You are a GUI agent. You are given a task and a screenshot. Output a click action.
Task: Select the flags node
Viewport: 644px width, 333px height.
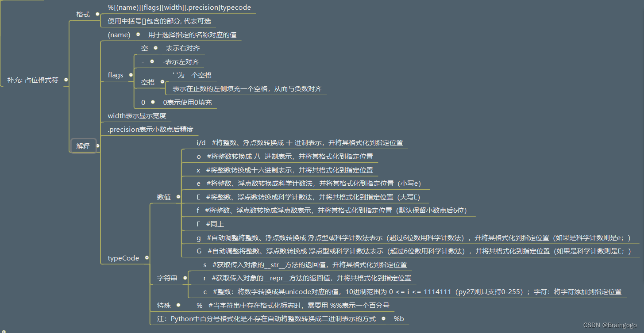coord(116,75)
